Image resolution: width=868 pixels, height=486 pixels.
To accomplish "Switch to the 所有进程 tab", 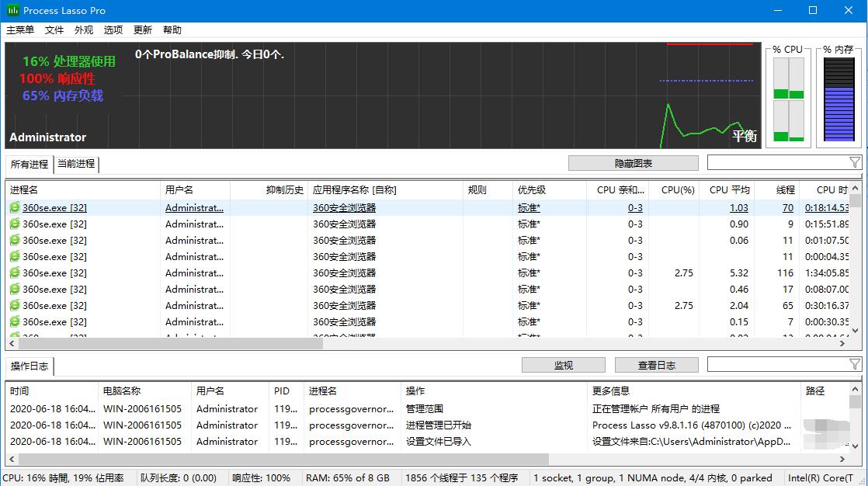I will pyautogui.click(x=30, y=164).
